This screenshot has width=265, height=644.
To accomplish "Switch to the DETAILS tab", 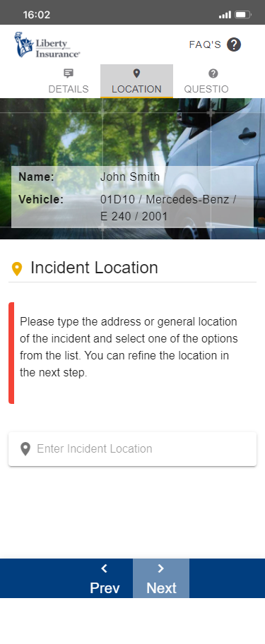I will point(69,81).
